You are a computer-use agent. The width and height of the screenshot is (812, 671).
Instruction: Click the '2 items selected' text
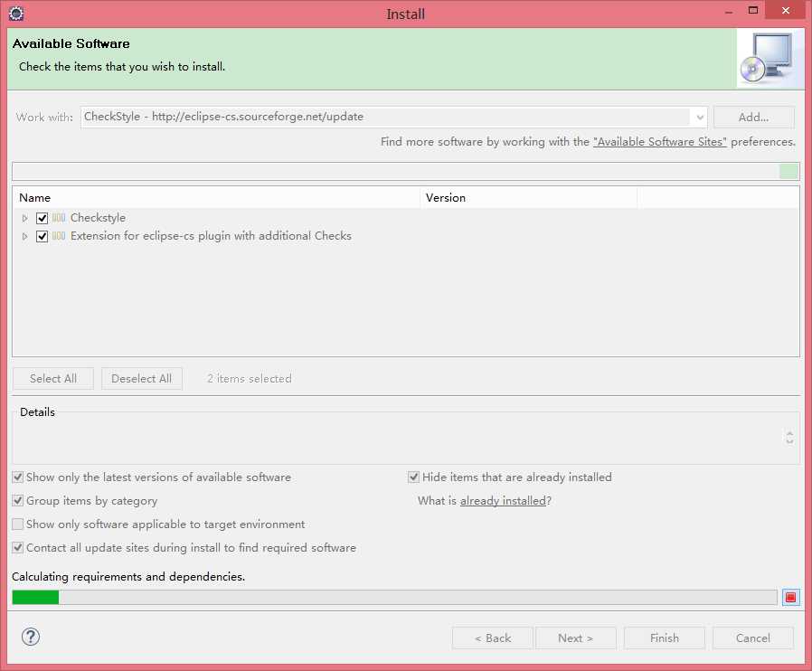[x=249, y=379]
